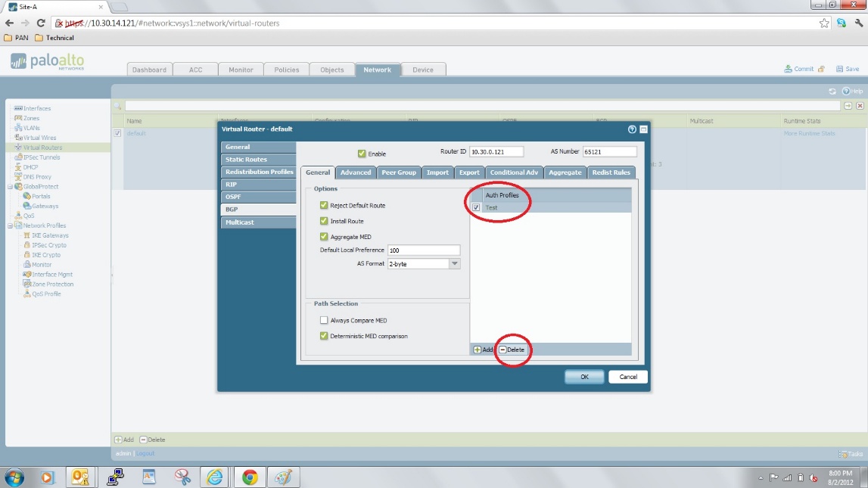Image resolution: width=868 pixels, height=488 pixels.
Task: Open Technical bookmarks folder
Action: (54, 38)
